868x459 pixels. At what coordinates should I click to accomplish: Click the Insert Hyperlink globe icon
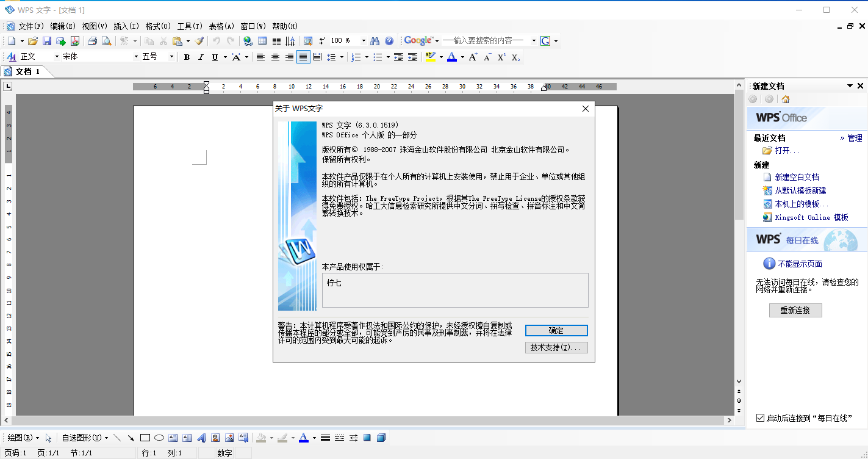pyautogui.click(x=248, y=41)
